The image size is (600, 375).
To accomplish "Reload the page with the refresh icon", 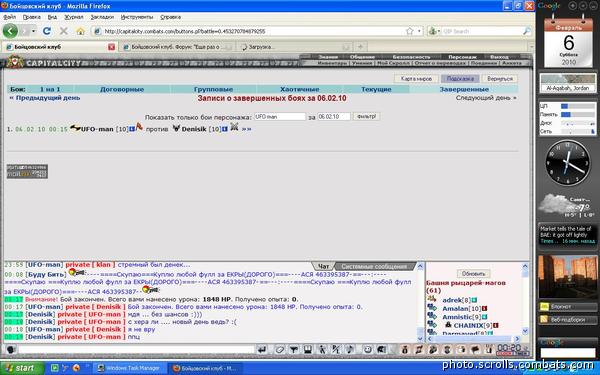I will point(47,31).
